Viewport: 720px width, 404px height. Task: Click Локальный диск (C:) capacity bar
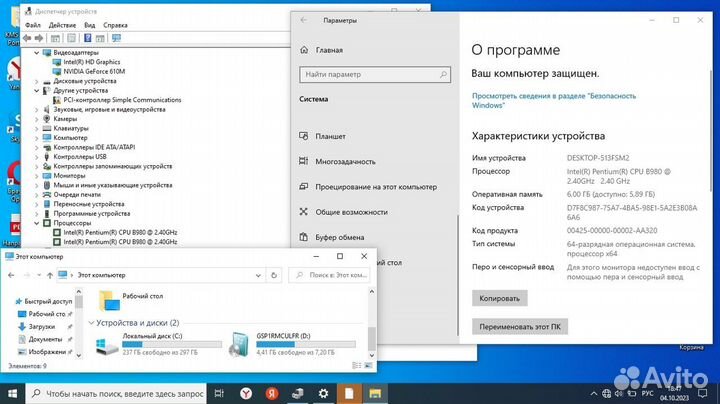coord(172,344)
